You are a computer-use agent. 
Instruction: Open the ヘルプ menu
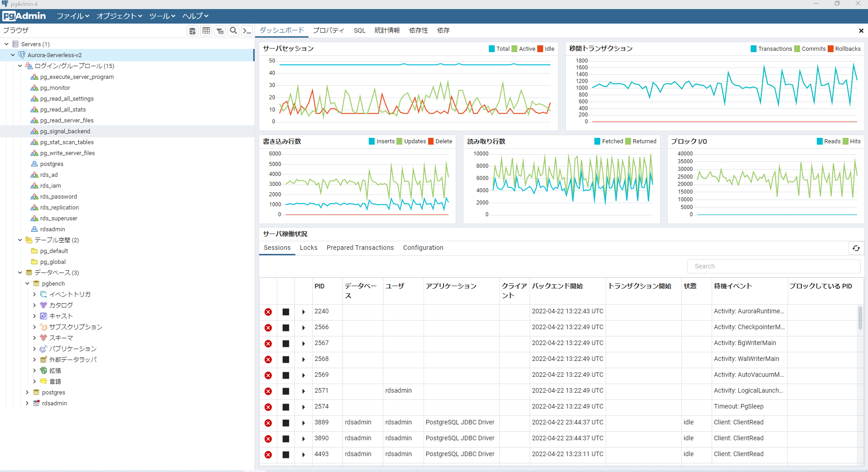point(195,16)
